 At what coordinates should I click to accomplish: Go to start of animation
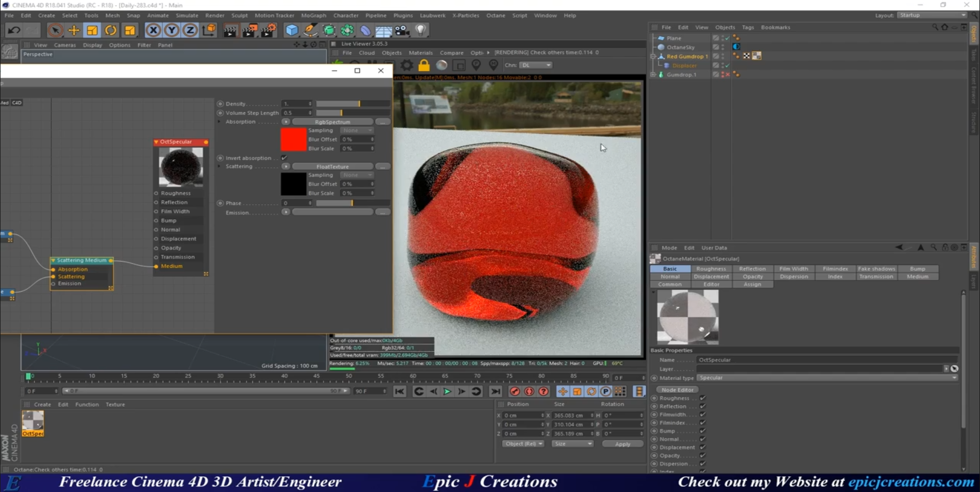pyautogui.click(x=400, y=391)
